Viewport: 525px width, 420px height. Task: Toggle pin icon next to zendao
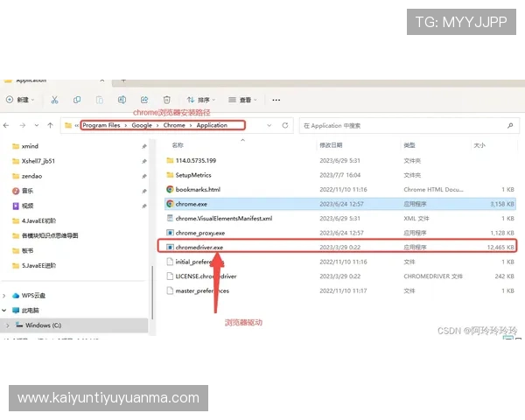click(144, 176)
